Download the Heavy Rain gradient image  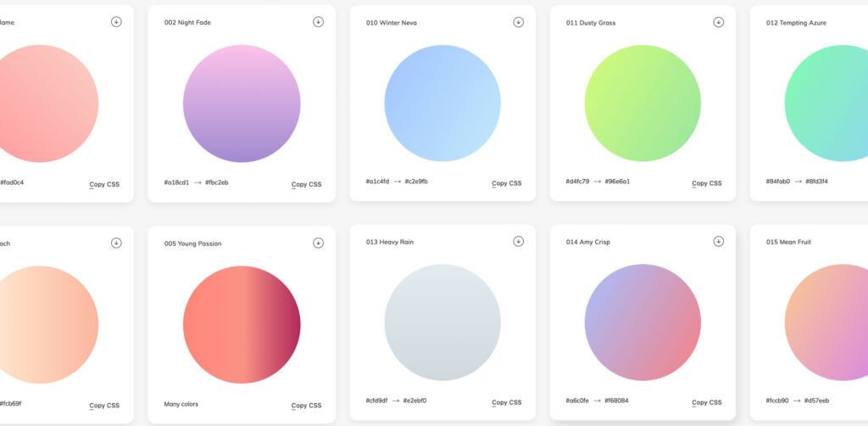[x=518, y=241]
